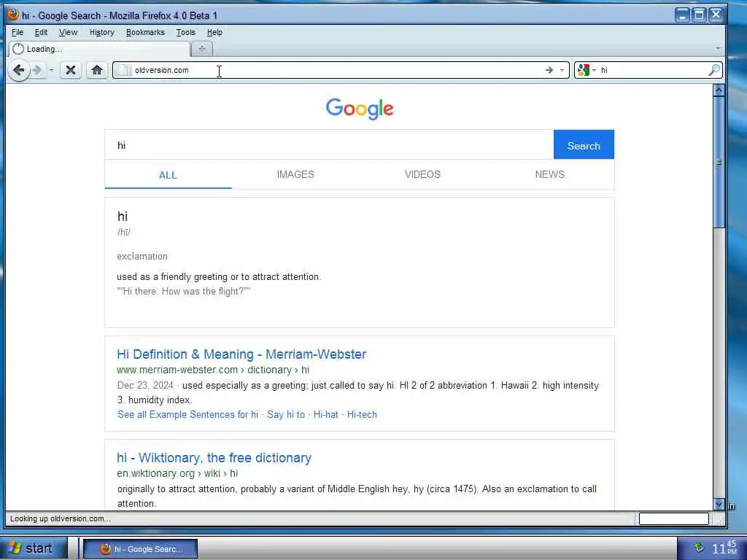Click the page identity icon in address bar
747x560 pixels.
(x=123, y=70)
